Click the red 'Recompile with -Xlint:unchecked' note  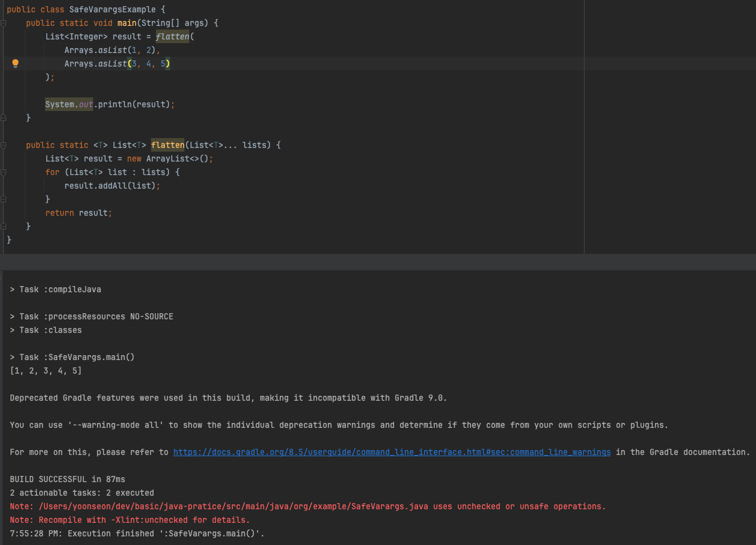[129, 520]
